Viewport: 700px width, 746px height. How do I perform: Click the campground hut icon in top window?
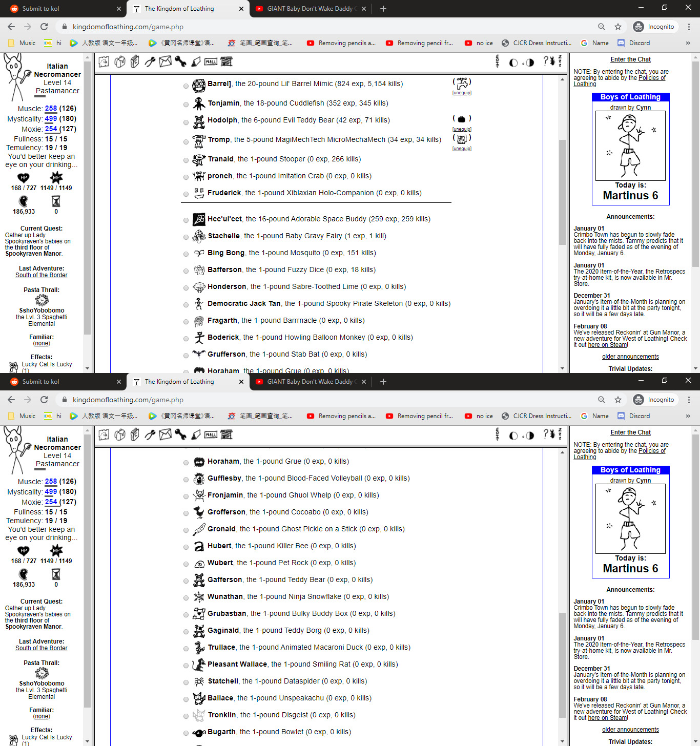(227, 62)
